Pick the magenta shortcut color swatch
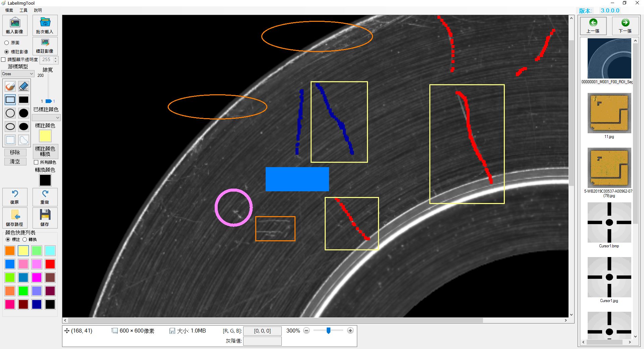The height and width of the screenshot is (349, 644). (37, 278)
